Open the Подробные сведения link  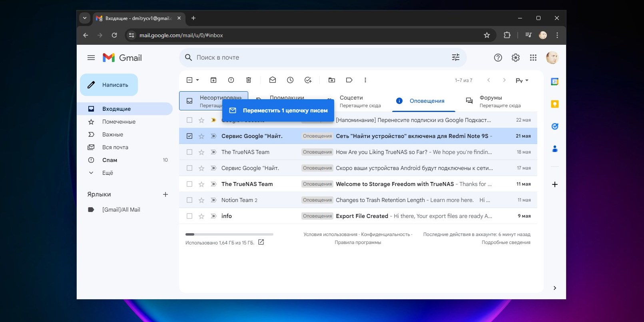pyautogui.click(x=506, y=242)
